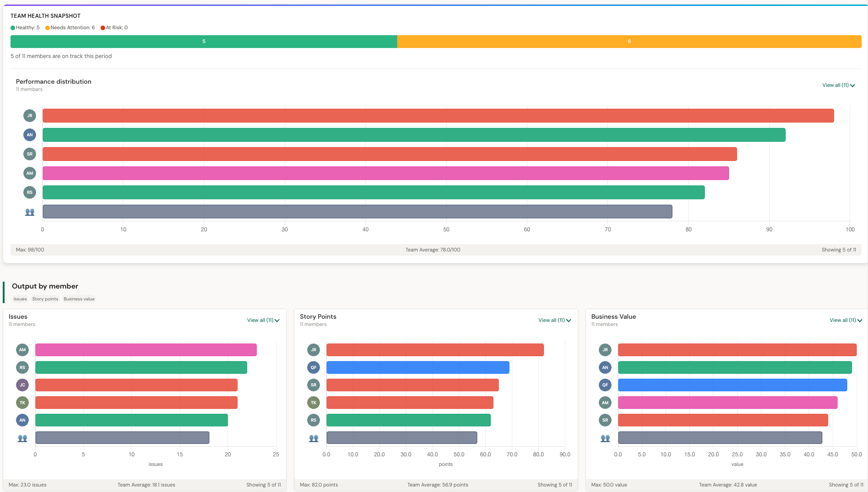Select JR's avatar in Performance distribution
Screen dimensions: 868x492
[30, 116]
